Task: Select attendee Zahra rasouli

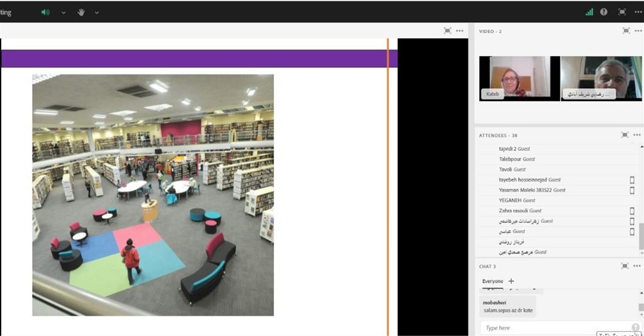Action: [520, 210]
